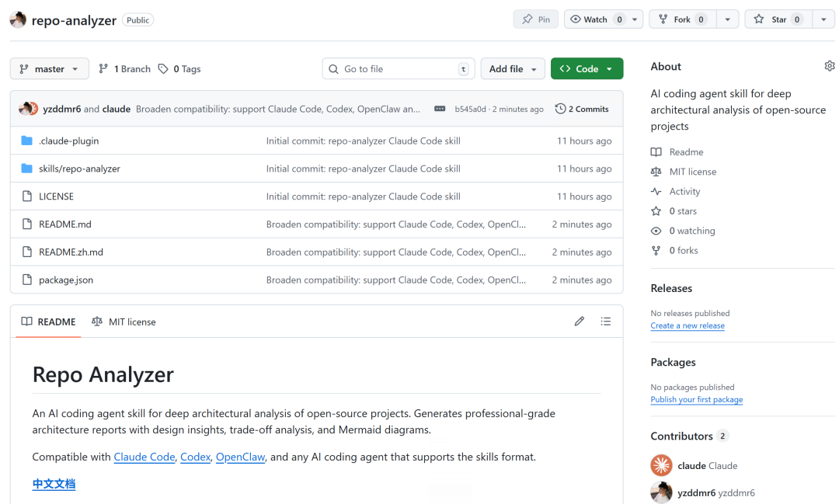Open claude author link in commit bar

[x=116, y=109]
